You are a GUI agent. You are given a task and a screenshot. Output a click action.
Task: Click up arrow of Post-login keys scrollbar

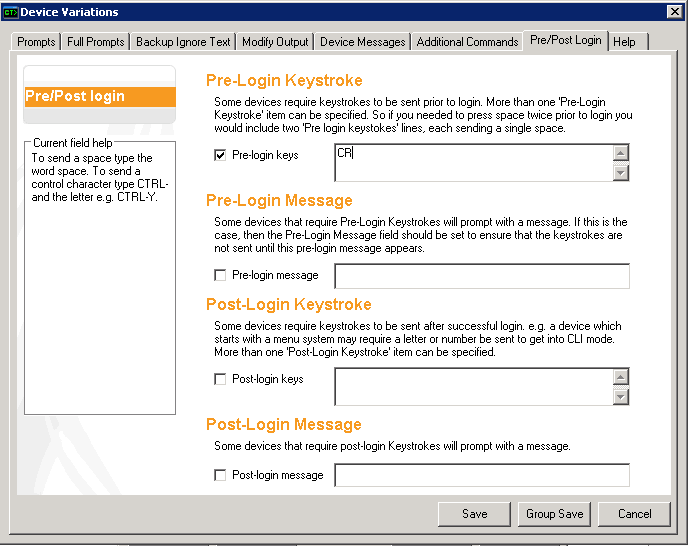[620, 377]
